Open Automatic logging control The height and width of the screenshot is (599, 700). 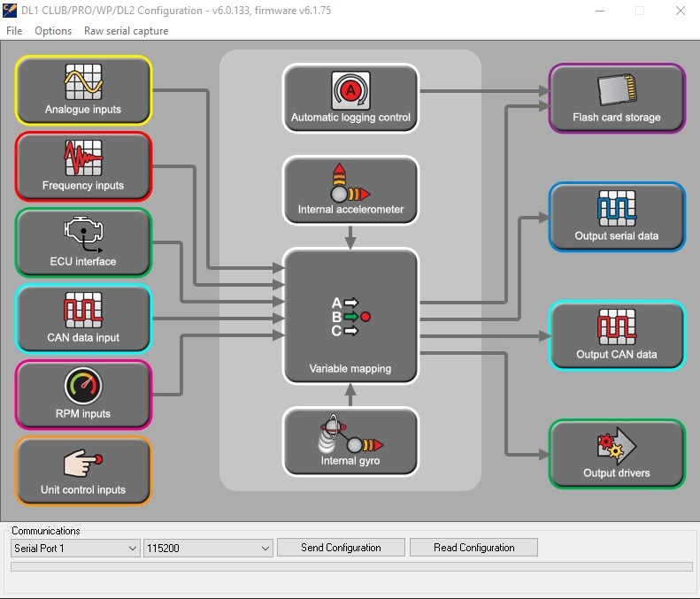pyautogui.click(x=350, y=98)
